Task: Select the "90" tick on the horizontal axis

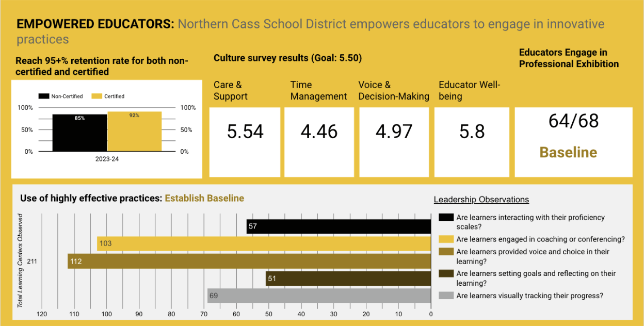Action: [x=139, y=314]
